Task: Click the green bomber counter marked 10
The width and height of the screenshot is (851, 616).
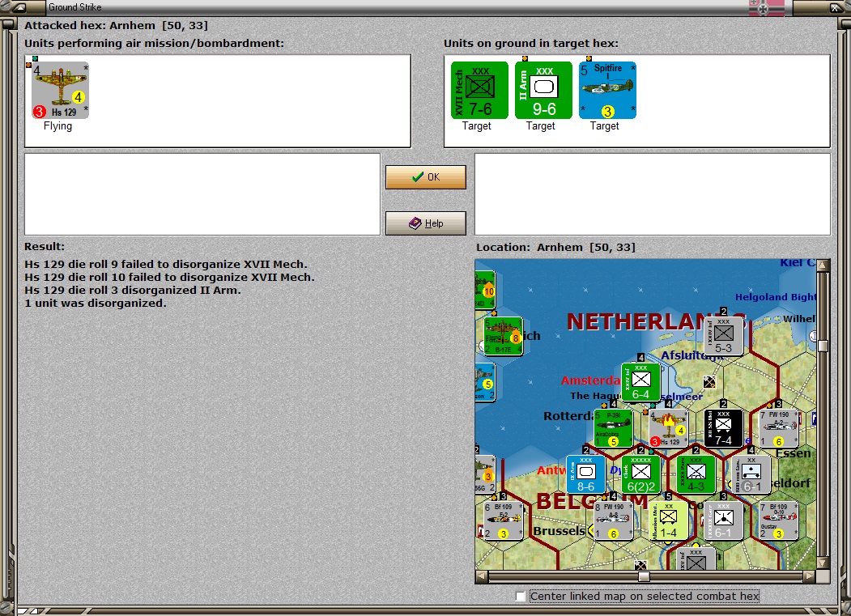Action: (485, 291)
